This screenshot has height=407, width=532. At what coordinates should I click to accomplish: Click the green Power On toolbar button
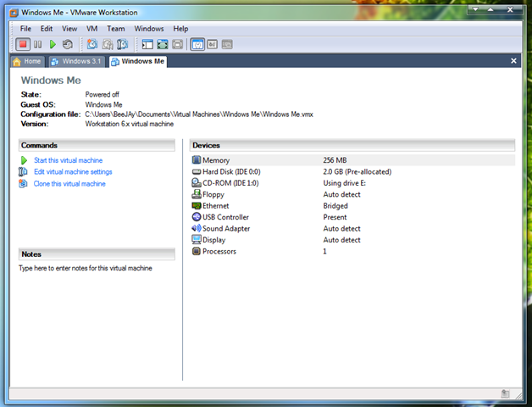pos(53,44)
